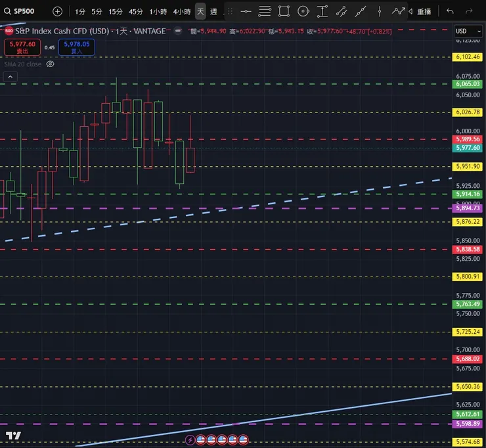
Task: Click the 5,725.24 yellow price label
Action: [468, 332]
